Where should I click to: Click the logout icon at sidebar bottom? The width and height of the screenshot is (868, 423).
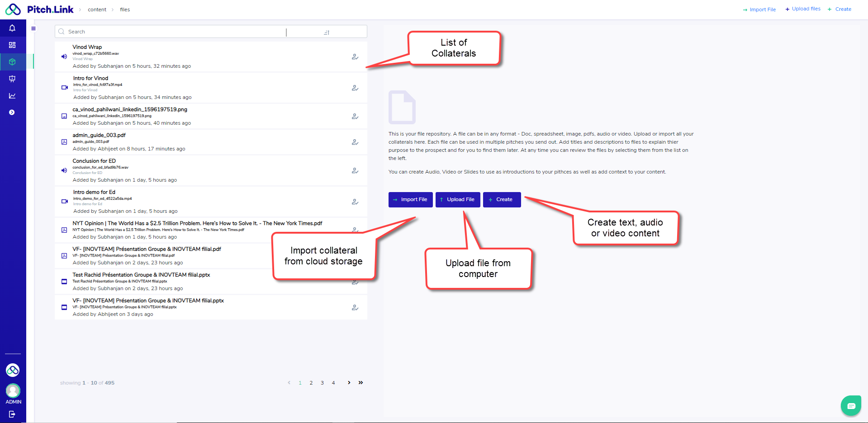pos(12,414)
